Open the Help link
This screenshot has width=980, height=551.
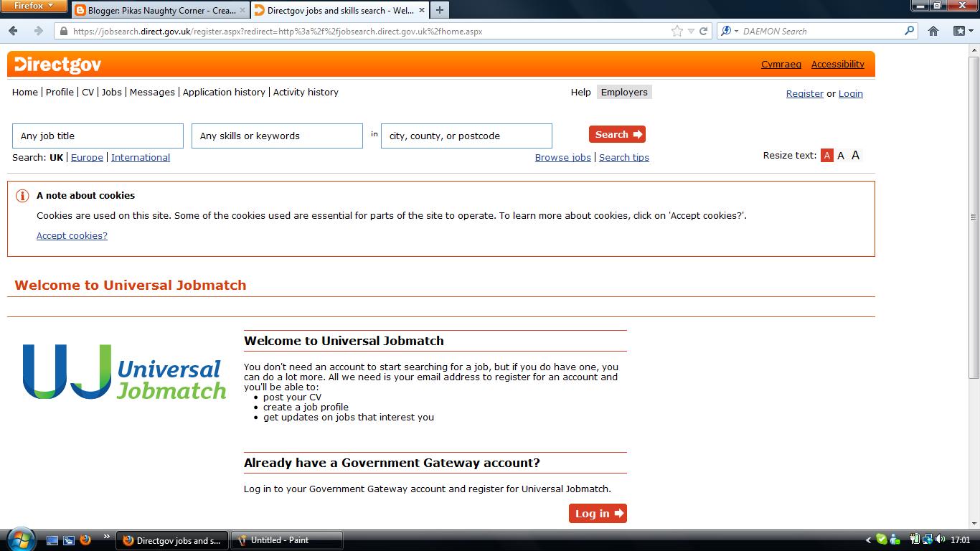tap(580, 92)
